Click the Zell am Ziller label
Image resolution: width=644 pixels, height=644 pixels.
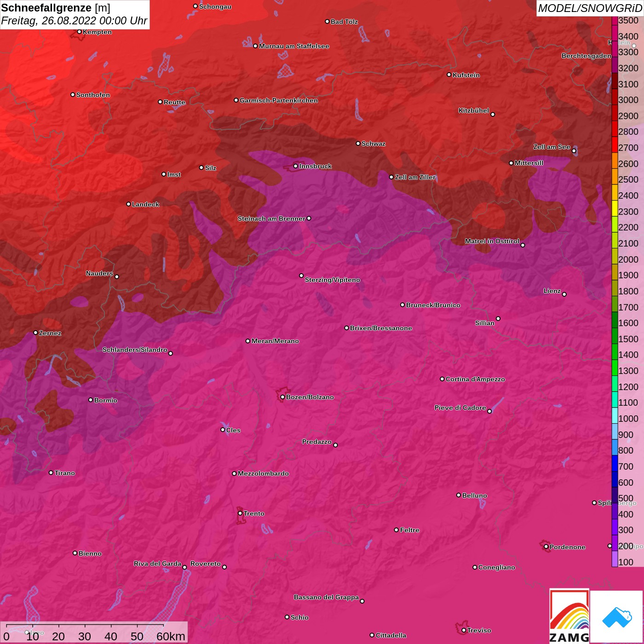pos(415,177)
